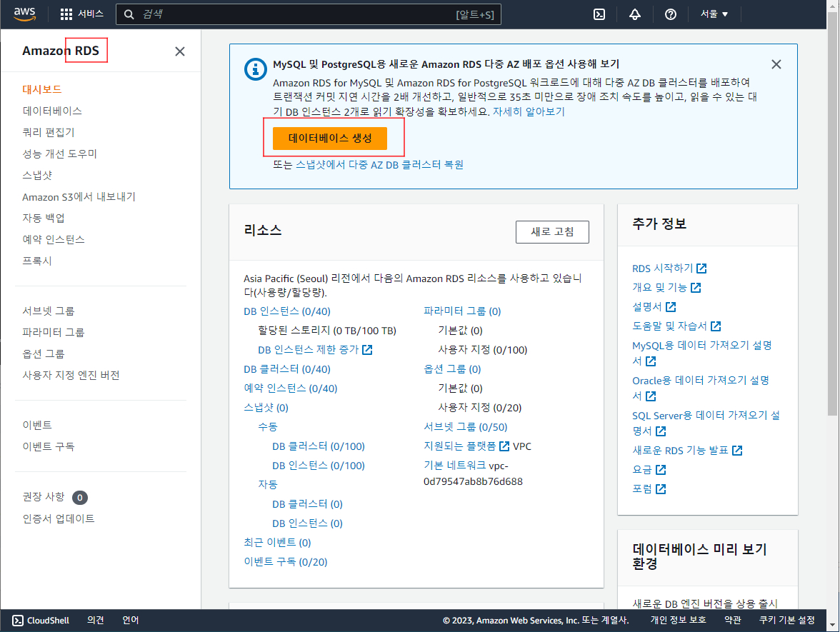Open the 서비스 services grid menu

point(82,14)
